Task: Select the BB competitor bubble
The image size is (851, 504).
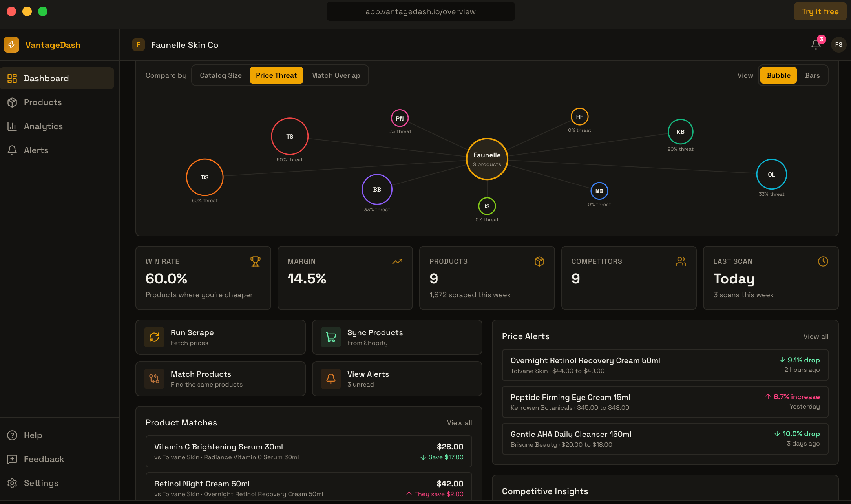Action: pos(377,189)
